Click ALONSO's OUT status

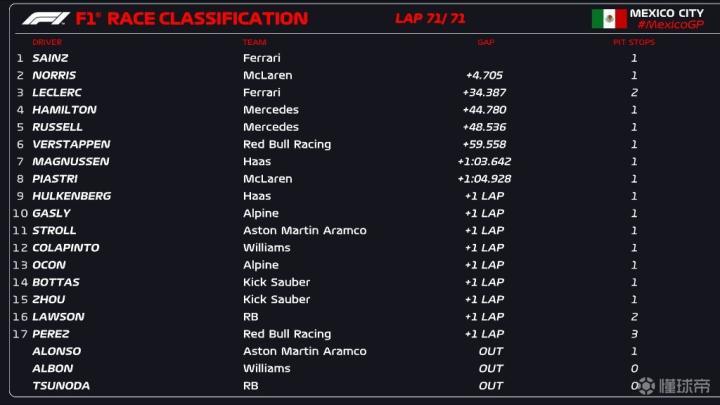(x=490, y=351)
